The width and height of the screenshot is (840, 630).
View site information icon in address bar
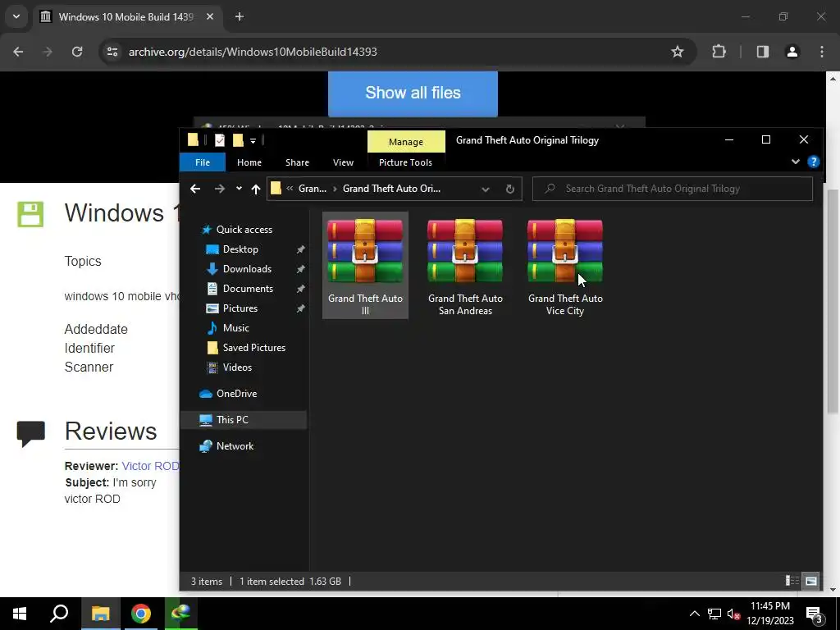[x=112, y=52]
